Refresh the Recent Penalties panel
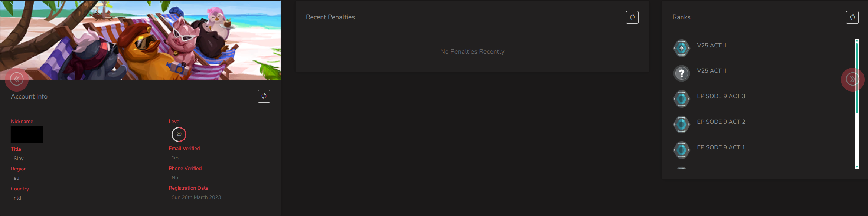Image resolution: width=868 pixels, height=216 pixels. (x=632, y=17)
